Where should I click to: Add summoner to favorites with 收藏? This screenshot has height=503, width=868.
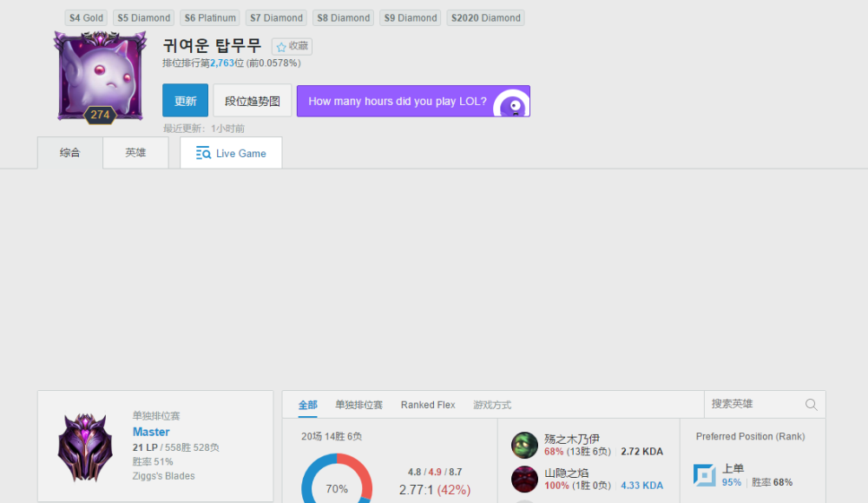point(292,47)
